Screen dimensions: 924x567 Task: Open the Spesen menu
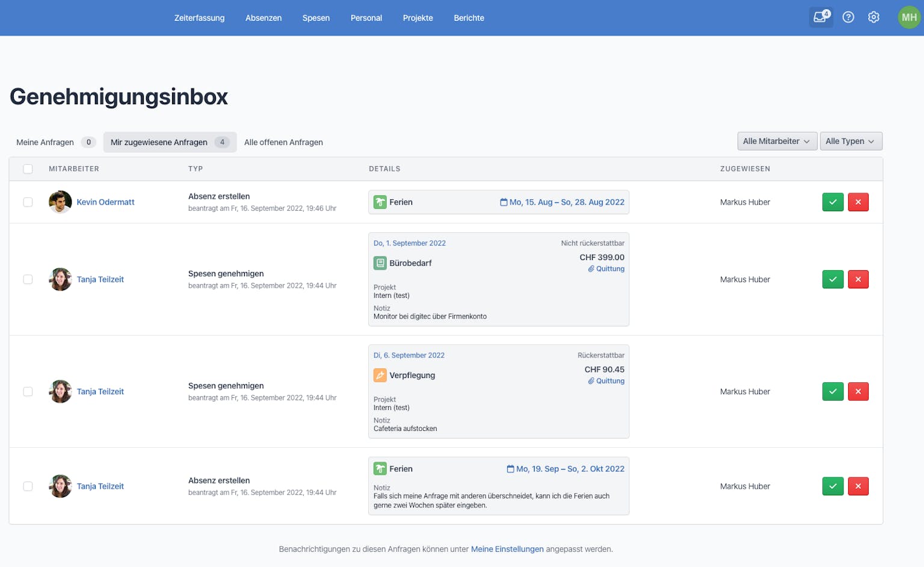(x=316, y=18)
